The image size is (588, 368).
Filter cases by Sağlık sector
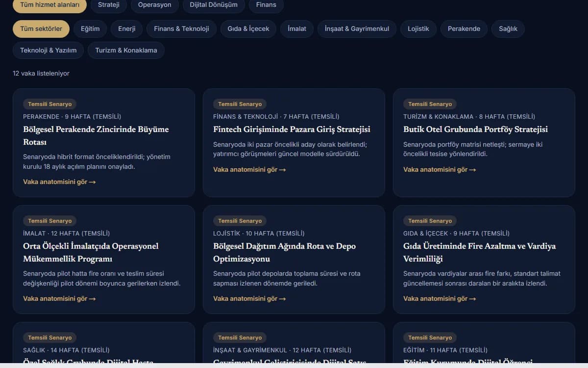coord(508,29)
